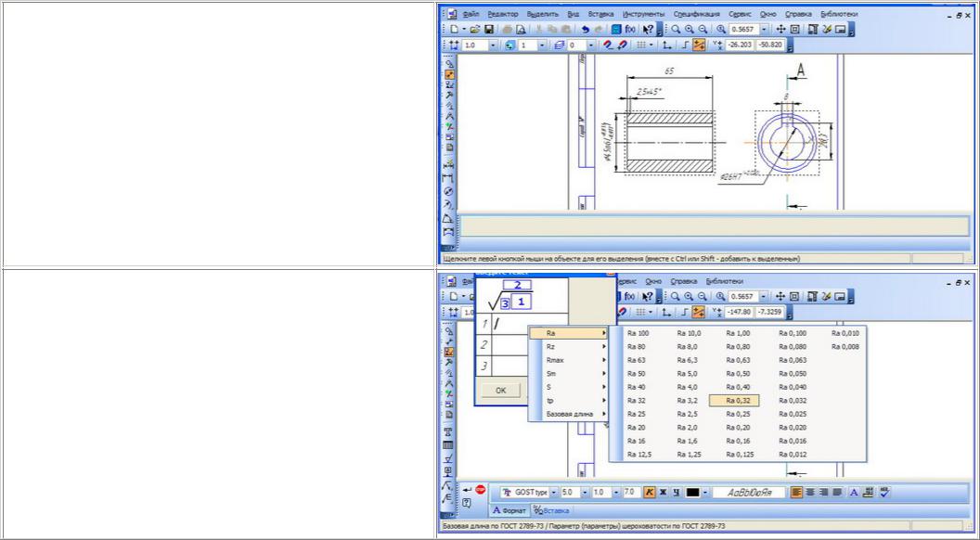Viewport: 980px width, 540px height.
Task: Open Библиотеки menu in roughness menu window
Action: point(724,281)
